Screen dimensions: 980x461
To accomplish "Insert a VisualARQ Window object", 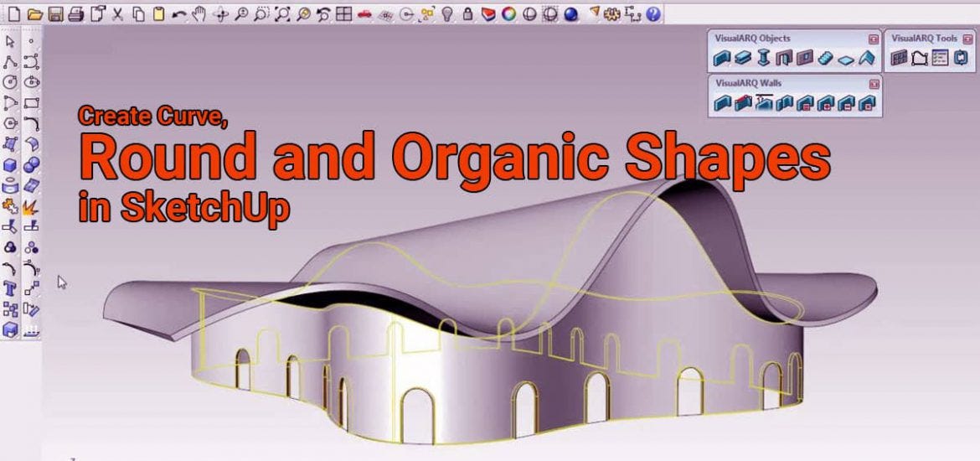I will pyautogui.click(x=804, y=59).
